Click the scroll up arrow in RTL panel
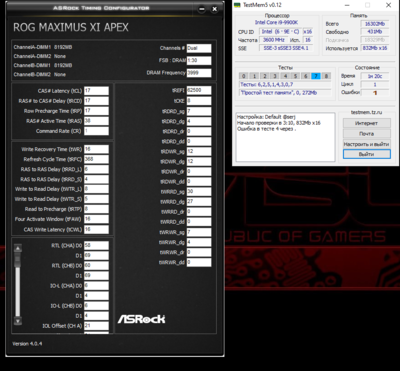This screenshot has height=371, width=400. 18,248
